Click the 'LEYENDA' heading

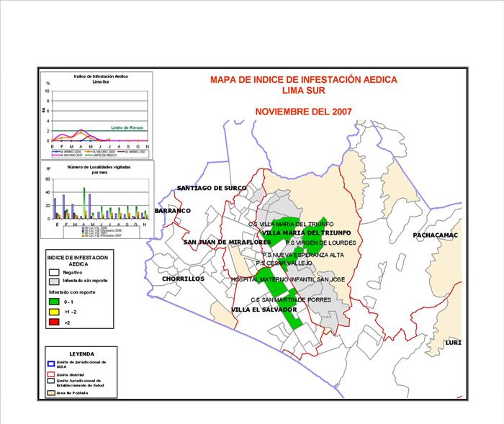(82, 354)
